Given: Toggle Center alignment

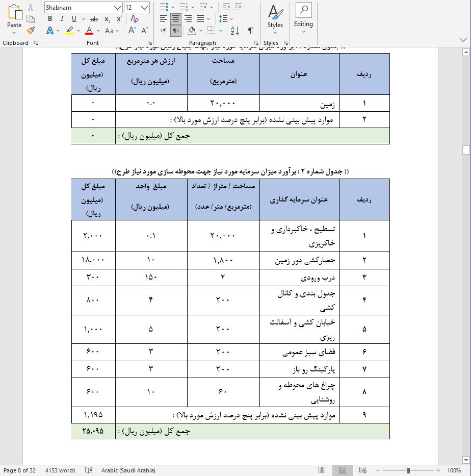Looking at the screenshot, I should [175, 19].
